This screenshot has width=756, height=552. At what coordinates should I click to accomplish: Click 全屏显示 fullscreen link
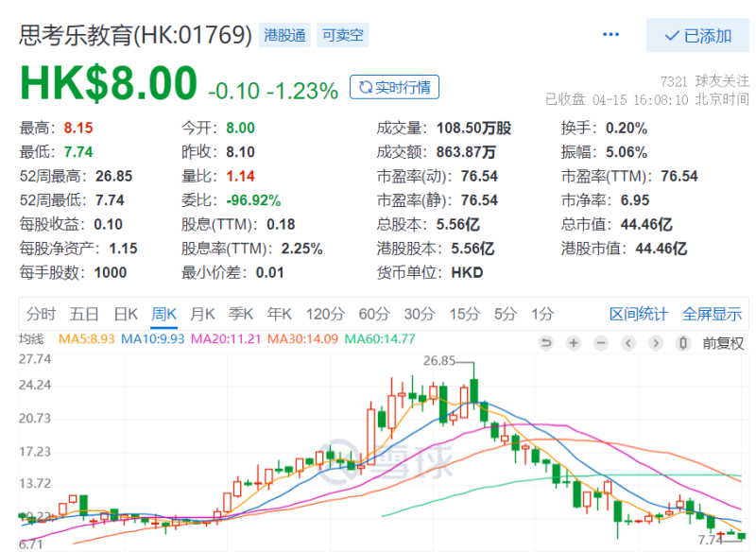pyautogui.click(x=712, y=315)
